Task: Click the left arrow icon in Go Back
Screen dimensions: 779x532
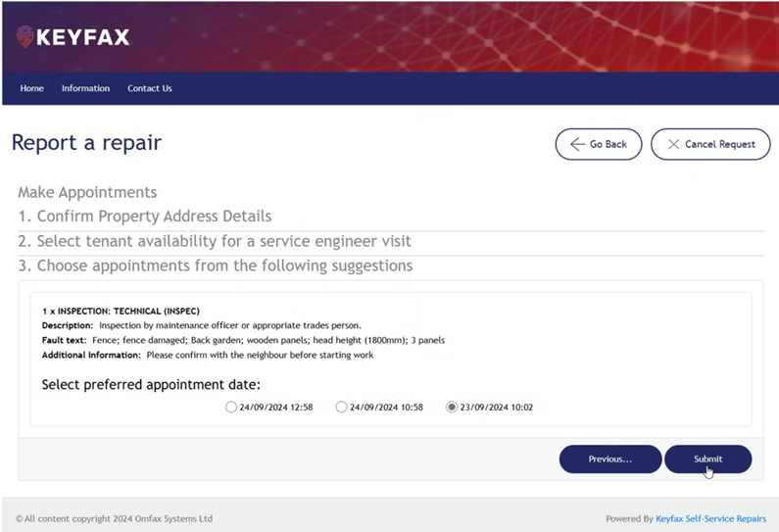Action: pyautogui.click(x=577, y=144)
